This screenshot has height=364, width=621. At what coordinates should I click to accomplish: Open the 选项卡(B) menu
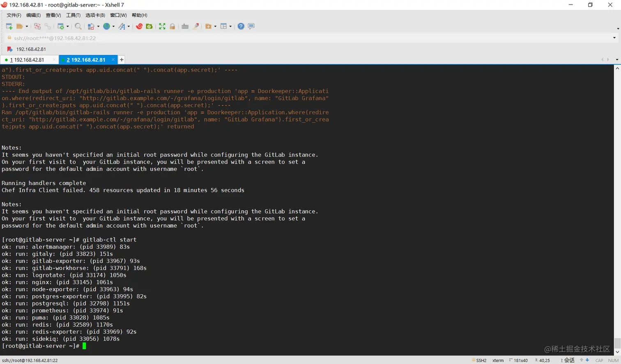(95, 15)
